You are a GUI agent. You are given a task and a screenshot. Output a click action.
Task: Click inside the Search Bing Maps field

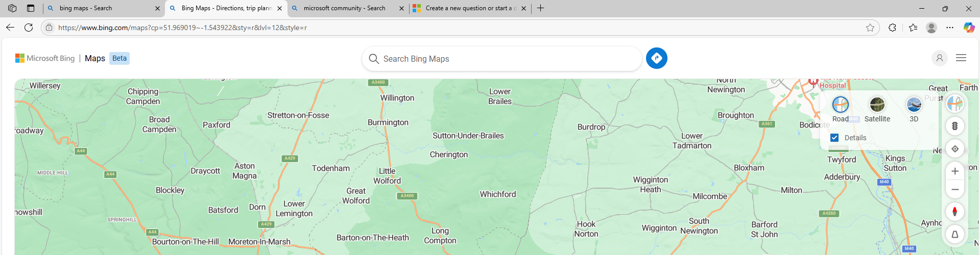point(501,59)
